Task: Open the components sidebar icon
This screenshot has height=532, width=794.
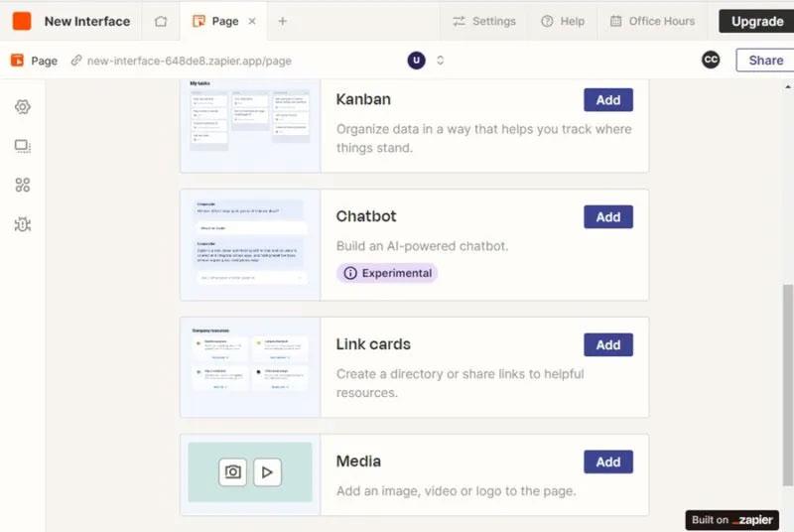Action: pyautogui.click(x=23, y=185)
